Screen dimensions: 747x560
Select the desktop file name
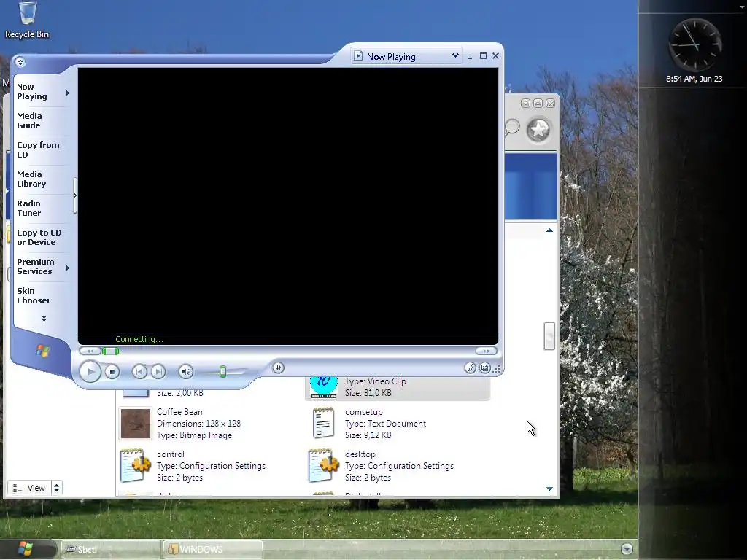[x=360, y=454]
